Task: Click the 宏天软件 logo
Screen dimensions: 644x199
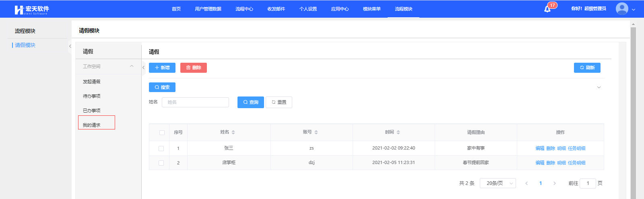Action: tap(31, 10)
